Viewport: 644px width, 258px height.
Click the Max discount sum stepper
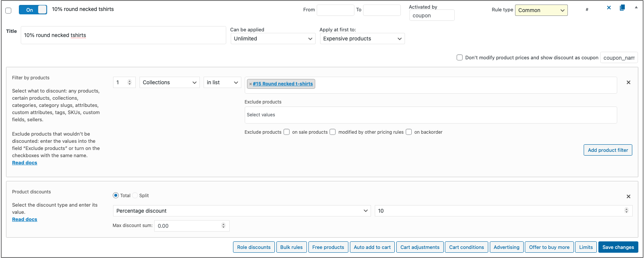pyautogui.click(x=223, y=226)
